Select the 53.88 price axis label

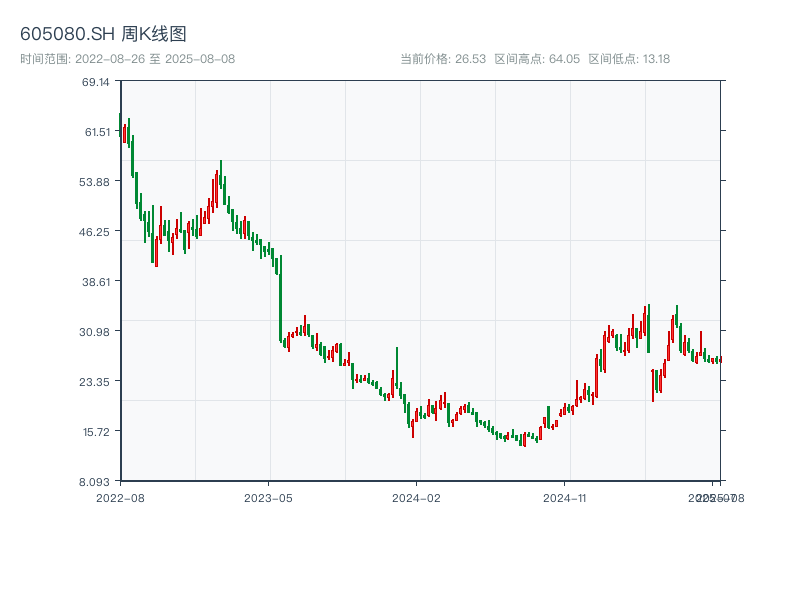pyautogui.click(x=97, y=181)
